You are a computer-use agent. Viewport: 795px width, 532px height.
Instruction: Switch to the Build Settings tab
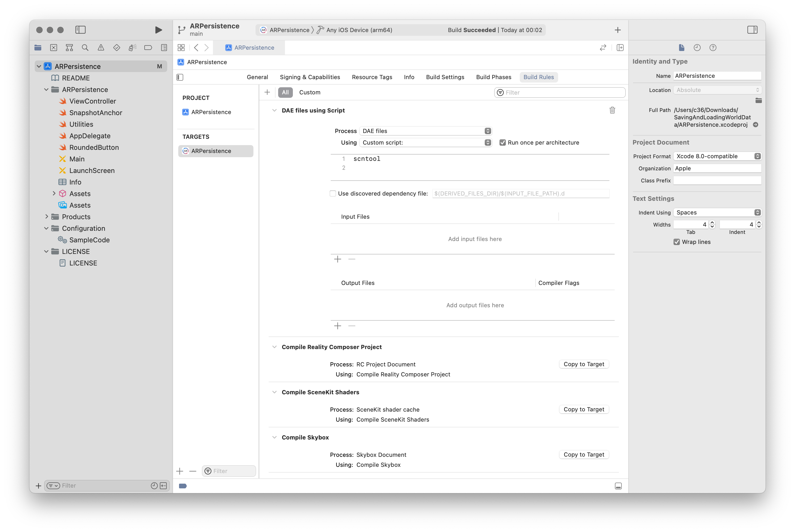tap(445, 77)
